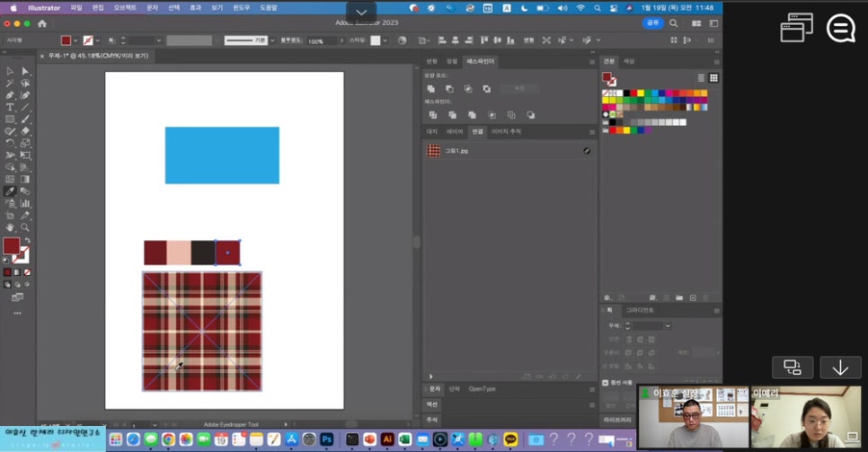Select the 그림1.jpg link row
Image resolution: width=868 pixels, height=452 pixels.
point(508,151)
